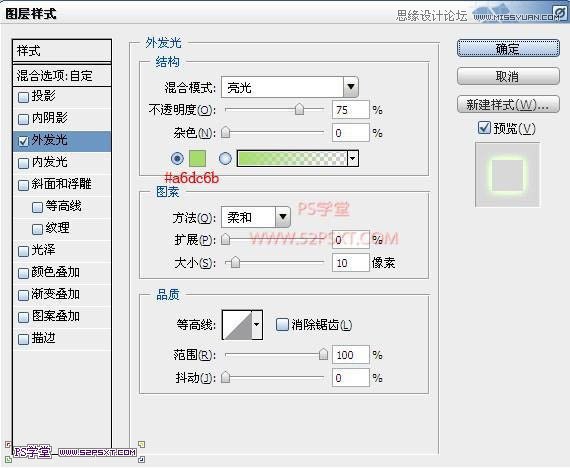Toggle the 预览 preview checkbox
Image resolution: width=570 pixels, height=468 pixels.
484,128
